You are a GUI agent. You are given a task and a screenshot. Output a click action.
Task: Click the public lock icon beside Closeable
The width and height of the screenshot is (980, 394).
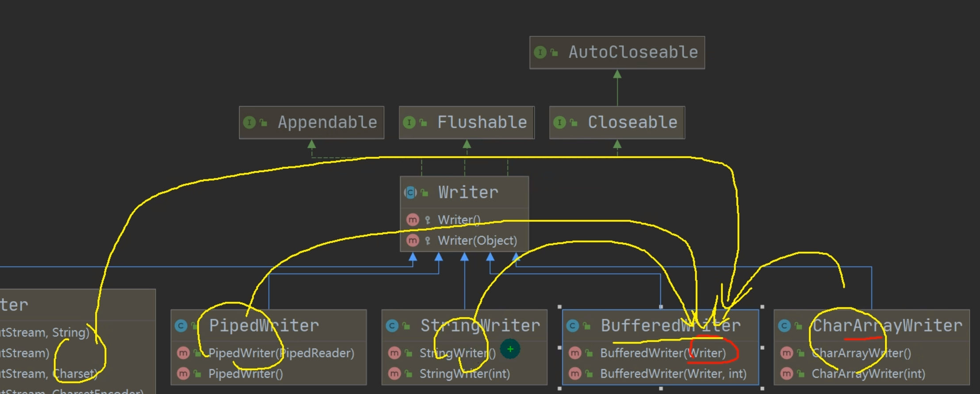[x=574, y=123]
